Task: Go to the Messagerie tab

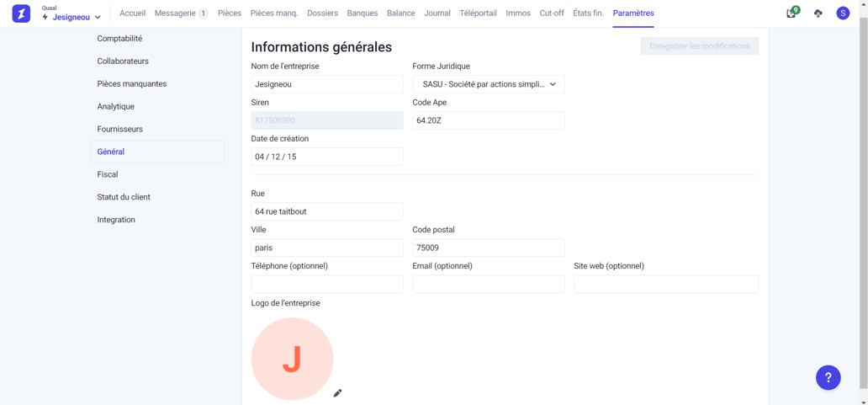Action: (180, 13)
